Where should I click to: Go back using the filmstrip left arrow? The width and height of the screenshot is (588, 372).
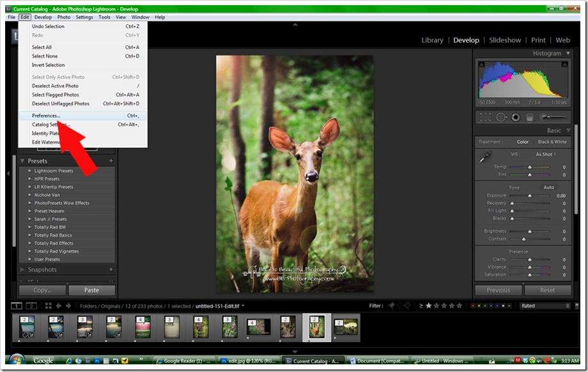(59, 306)
